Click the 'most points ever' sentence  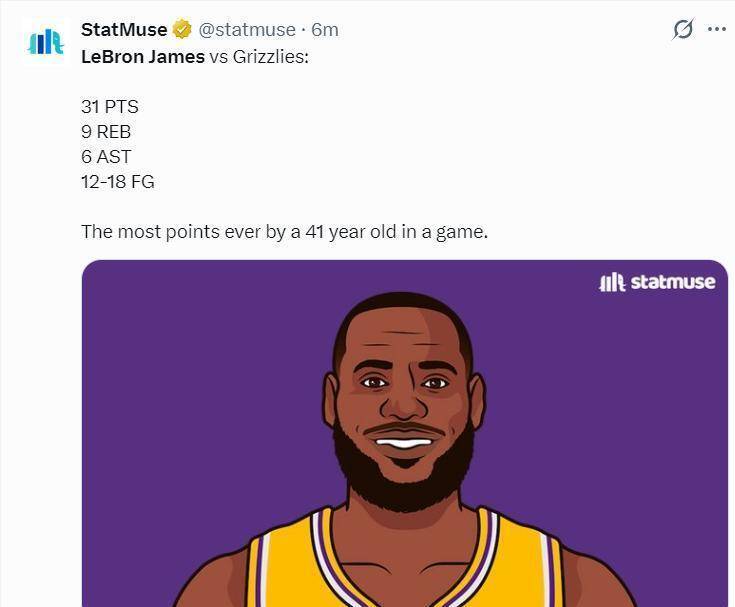pyautogui.click(x=284, y=232)
